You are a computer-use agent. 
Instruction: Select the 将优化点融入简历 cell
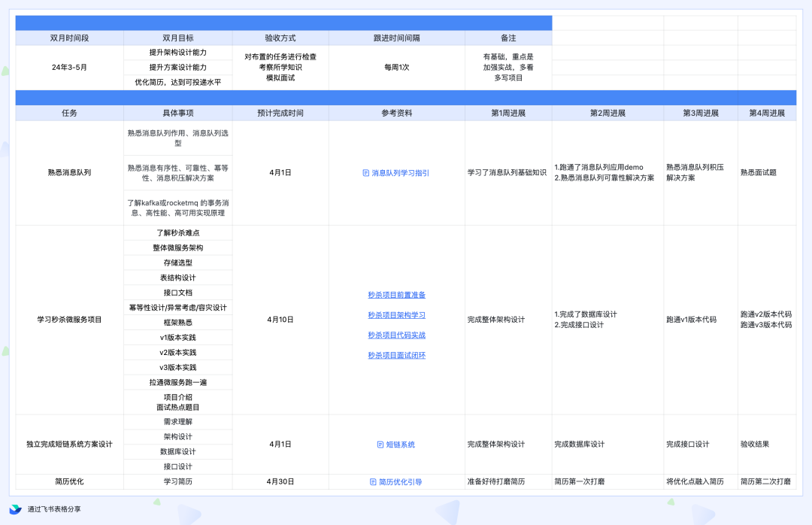tap(701, 481)
